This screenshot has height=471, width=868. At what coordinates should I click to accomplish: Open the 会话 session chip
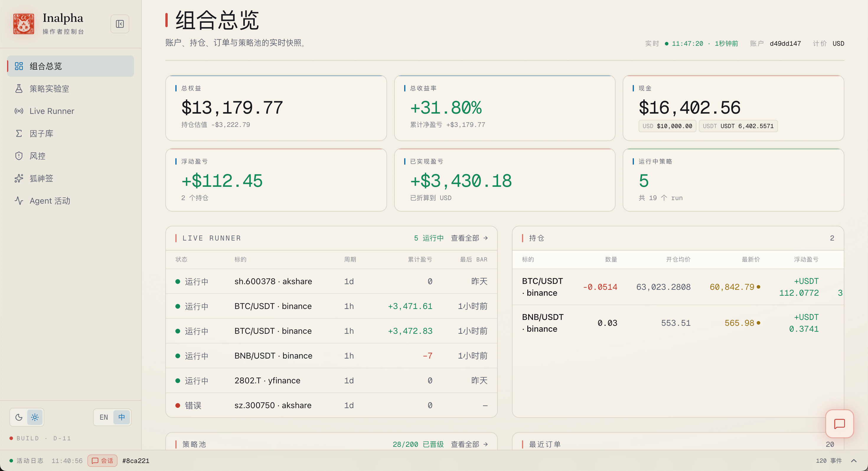102,461
